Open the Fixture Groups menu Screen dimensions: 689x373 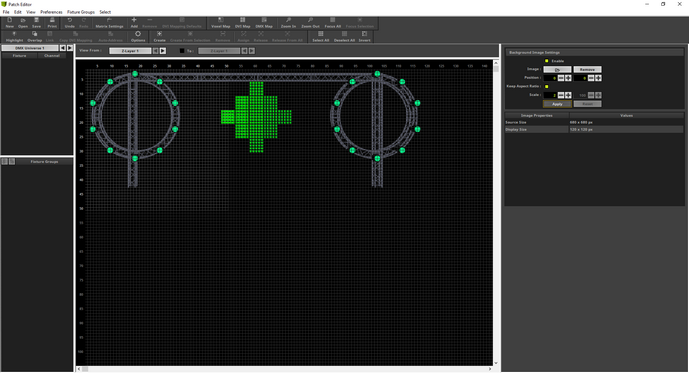(x=80, y=12)
